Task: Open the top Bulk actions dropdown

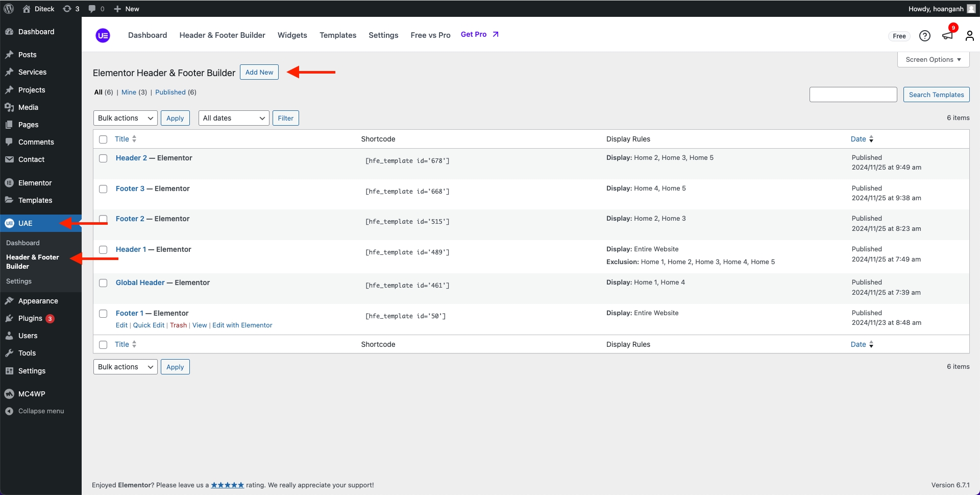Action: click(125, 118)
